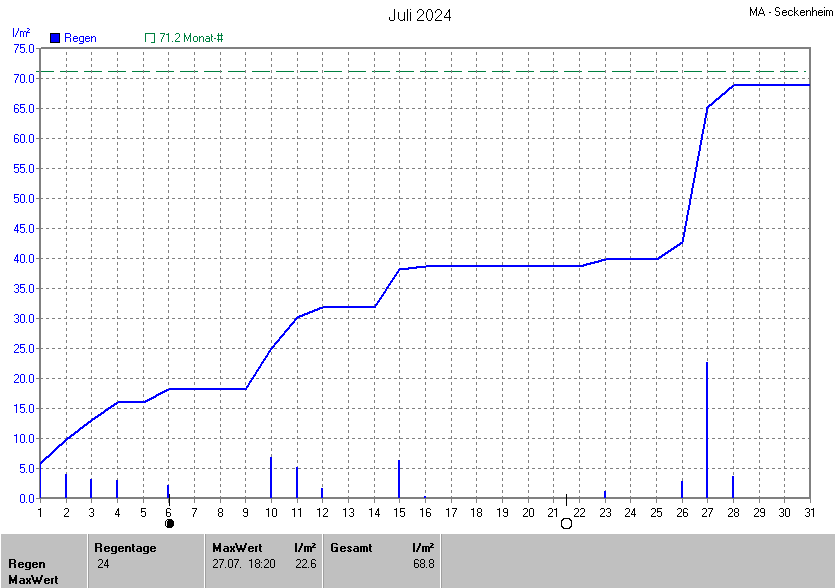Select the 27.07. 18:20 max timestamp

coord(246,564)
